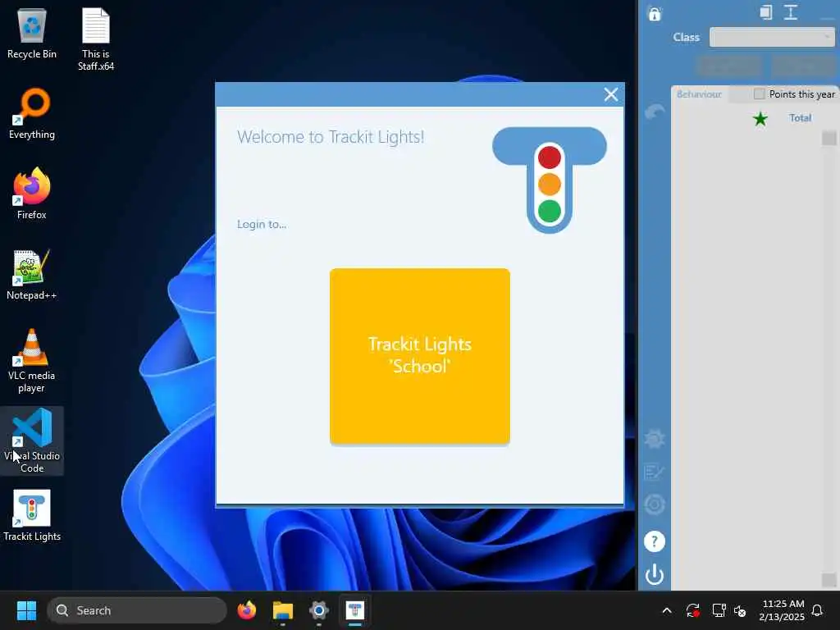The width and height of the screenshot is (840, 630).
Task: Open the Class dropdown in Trackit panel
Action: tap(772, 37)
